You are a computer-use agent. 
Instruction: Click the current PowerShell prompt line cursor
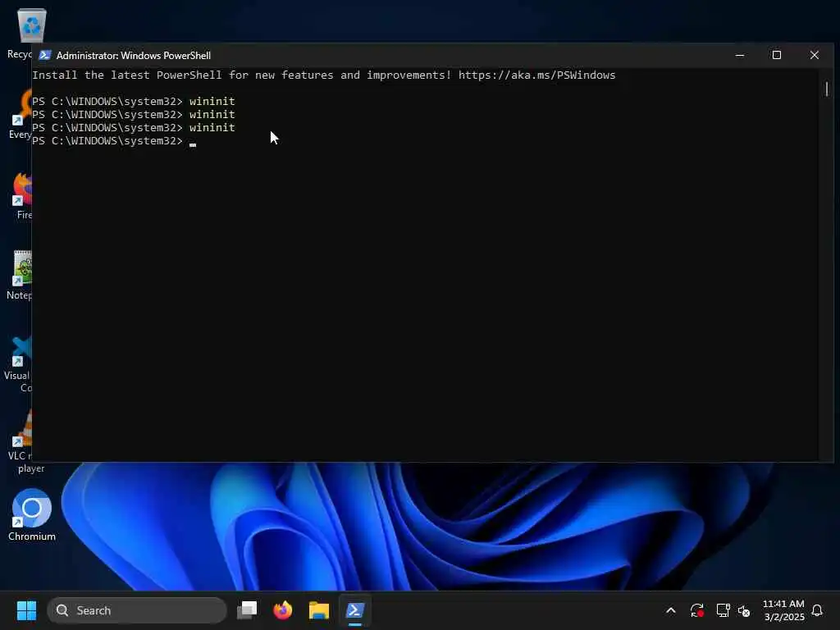tap(193, 144)
